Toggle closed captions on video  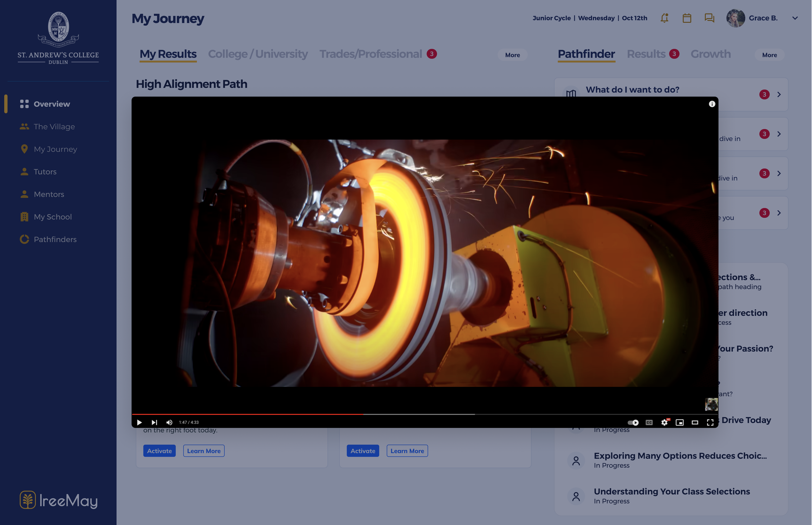coord(649,423)
